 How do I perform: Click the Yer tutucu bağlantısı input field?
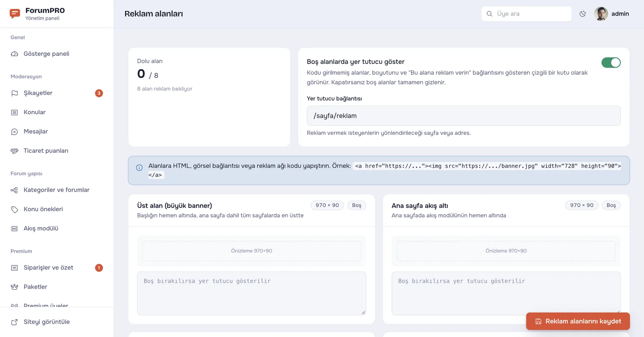pyautogui.click(x=464, y=116)
